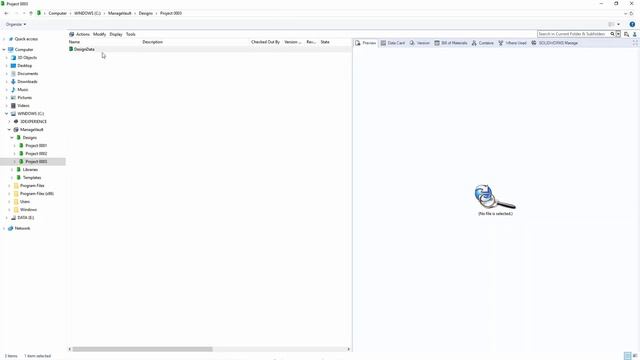Select Desktop in the tree
This screenshot has height=360, width=640.
[x=24, y=66]
